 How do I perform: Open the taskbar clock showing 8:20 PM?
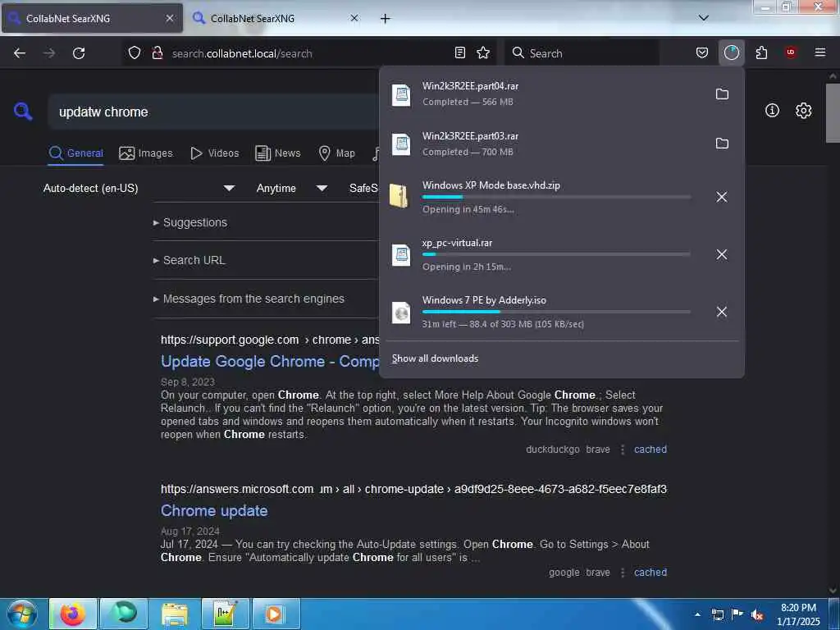point(798,614)
